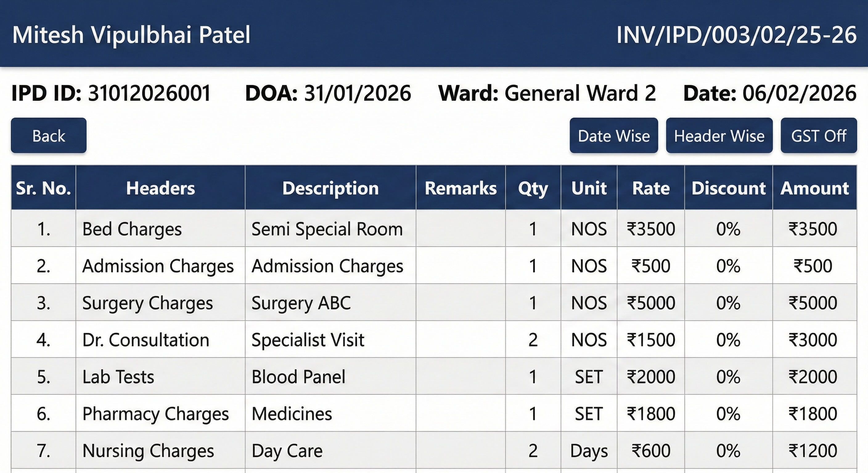The height and width of the screenshot is (473, 868).
Task: Click the Amount column header
Action: (x=814, y=188)
